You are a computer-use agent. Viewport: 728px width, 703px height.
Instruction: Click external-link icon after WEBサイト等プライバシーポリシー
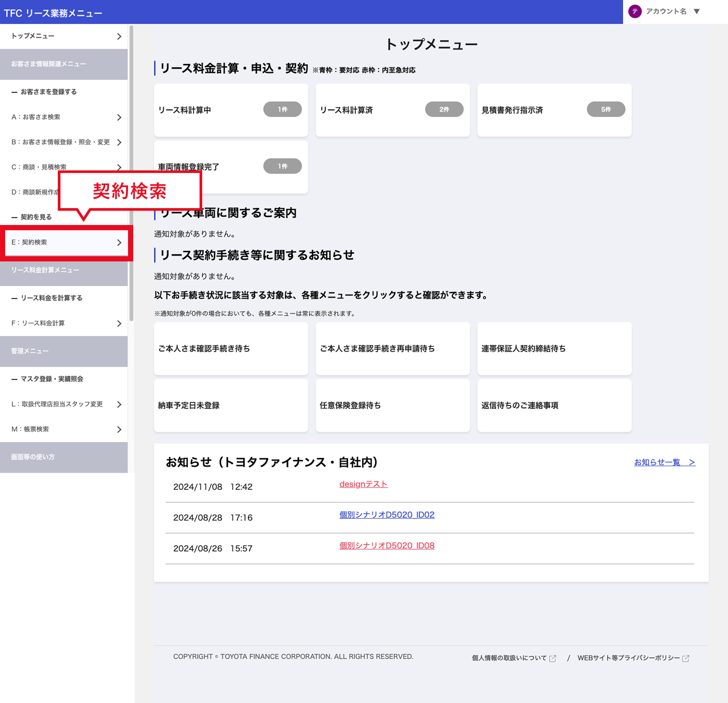click(686, 658)
